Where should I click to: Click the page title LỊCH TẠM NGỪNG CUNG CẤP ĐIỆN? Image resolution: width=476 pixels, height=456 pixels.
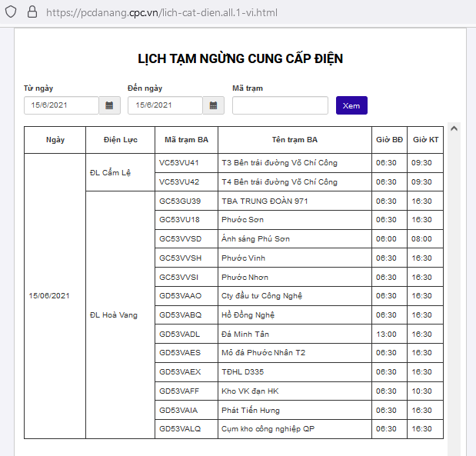click(240, 59)
